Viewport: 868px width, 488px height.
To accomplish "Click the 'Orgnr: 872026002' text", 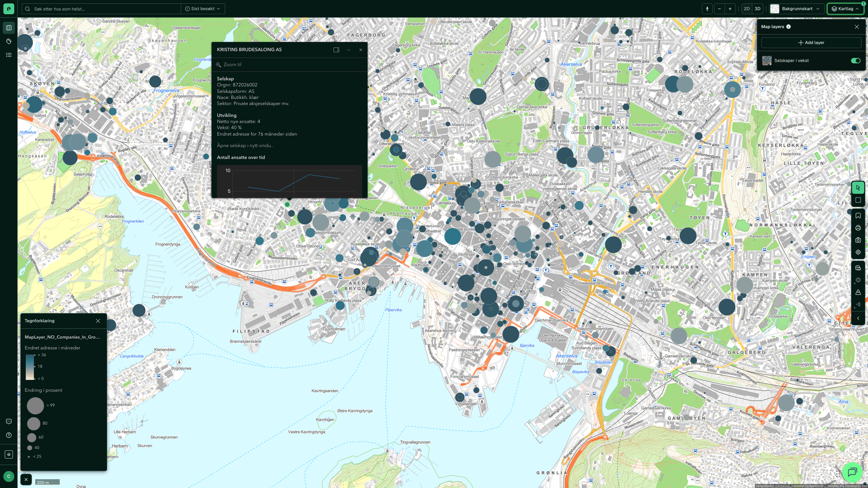I will point(237,85).
